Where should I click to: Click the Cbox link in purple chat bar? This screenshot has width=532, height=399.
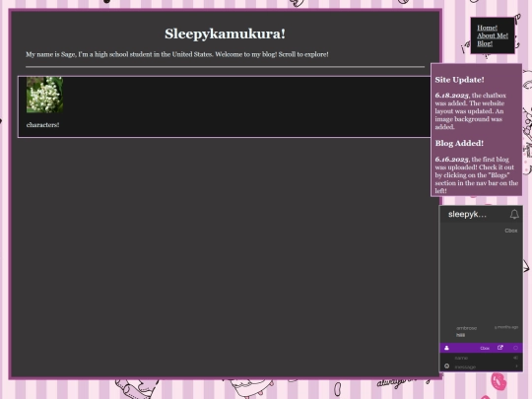[x=485, y=348]
